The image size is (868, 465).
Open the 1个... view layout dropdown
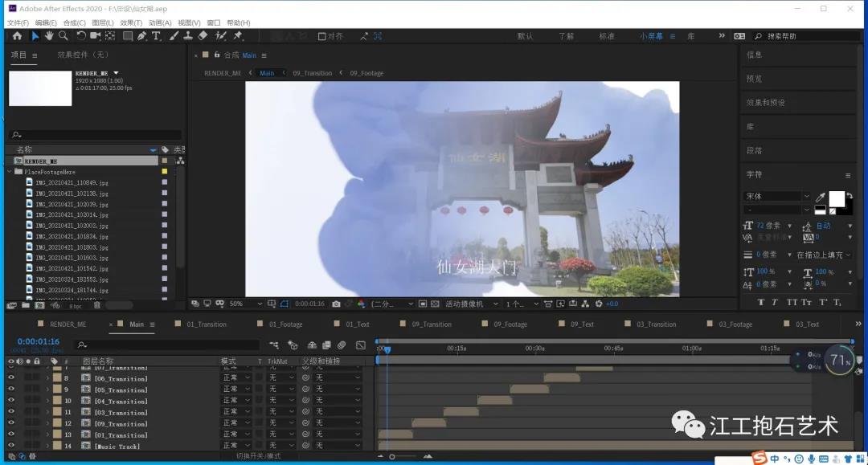pos(522,304)
